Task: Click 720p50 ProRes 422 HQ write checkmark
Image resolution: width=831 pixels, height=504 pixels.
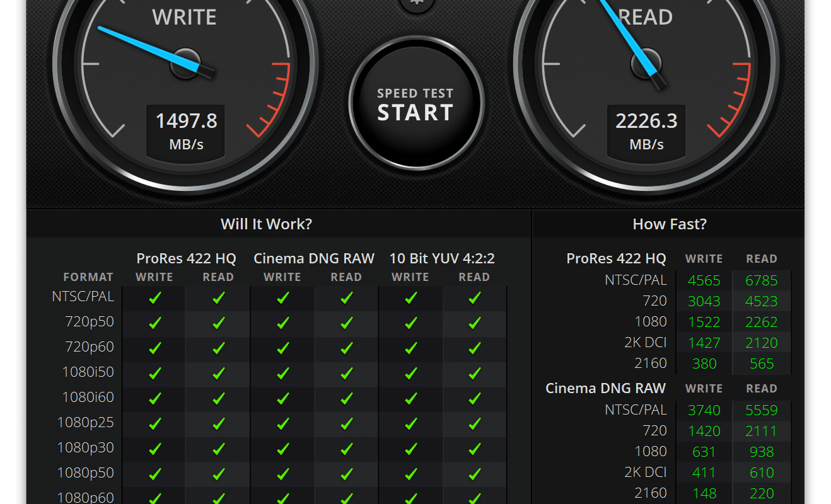Action: (x=154, y=323)
